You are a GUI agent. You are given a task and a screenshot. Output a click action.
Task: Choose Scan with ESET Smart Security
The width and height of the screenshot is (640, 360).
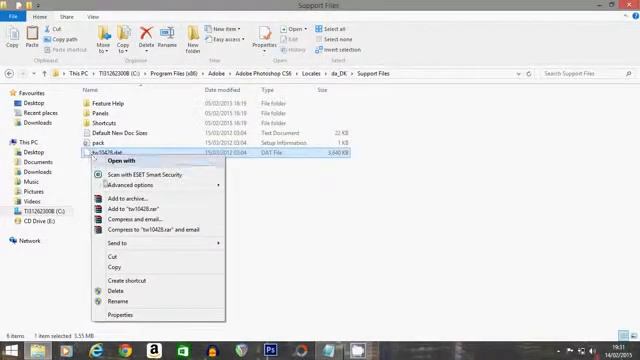click(x=158, y=175)
